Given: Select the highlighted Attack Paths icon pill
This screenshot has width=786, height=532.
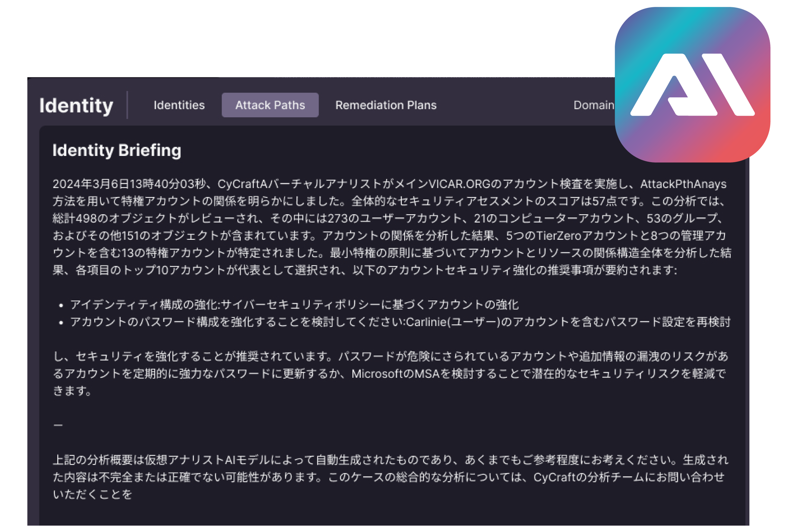Looking at the screenshot, I should (270, 105).
